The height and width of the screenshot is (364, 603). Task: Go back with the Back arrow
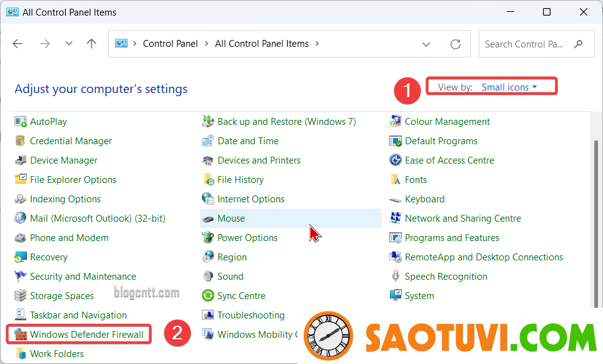coord(17,44)
